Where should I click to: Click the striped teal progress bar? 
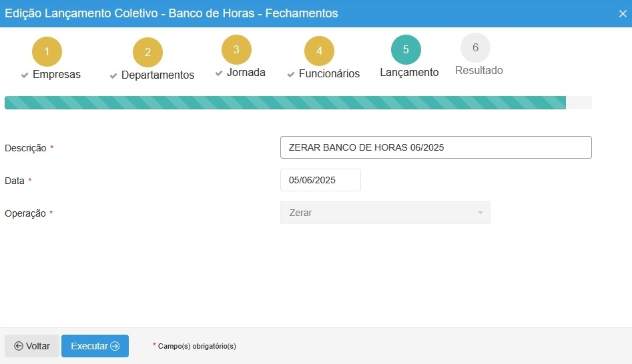285,103
